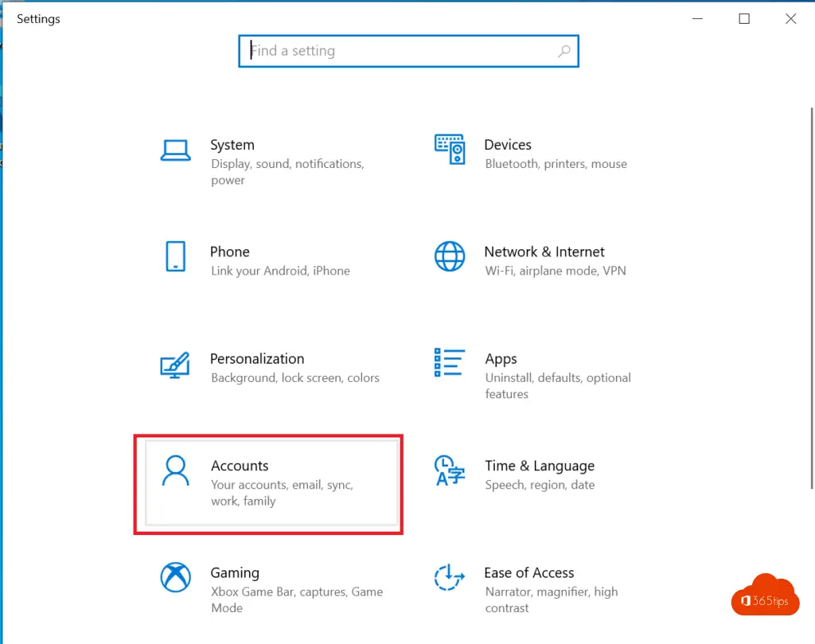Open the System laptop icon
The width and height of the screenshot is (815, 644).
(175, 150)
